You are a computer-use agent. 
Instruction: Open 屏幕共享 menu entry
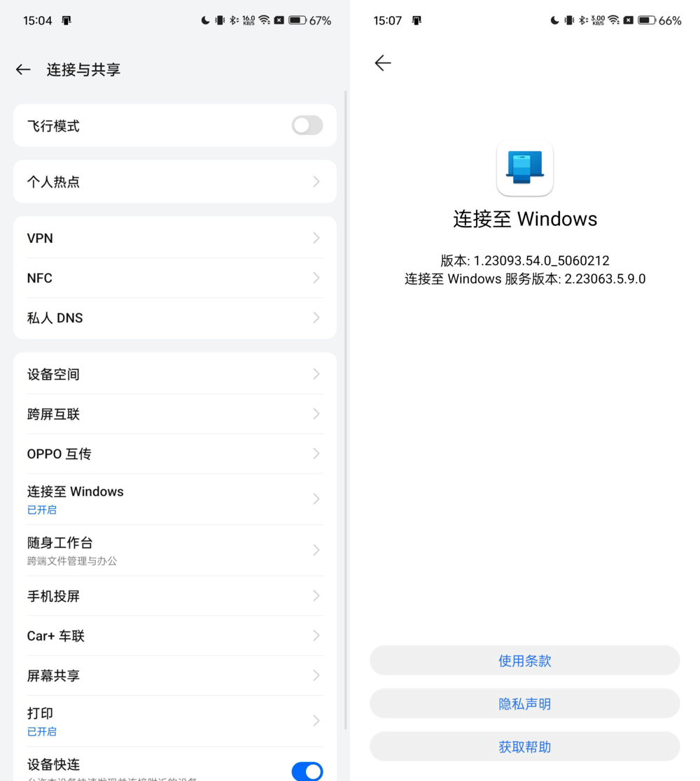(x=175, y=675)
